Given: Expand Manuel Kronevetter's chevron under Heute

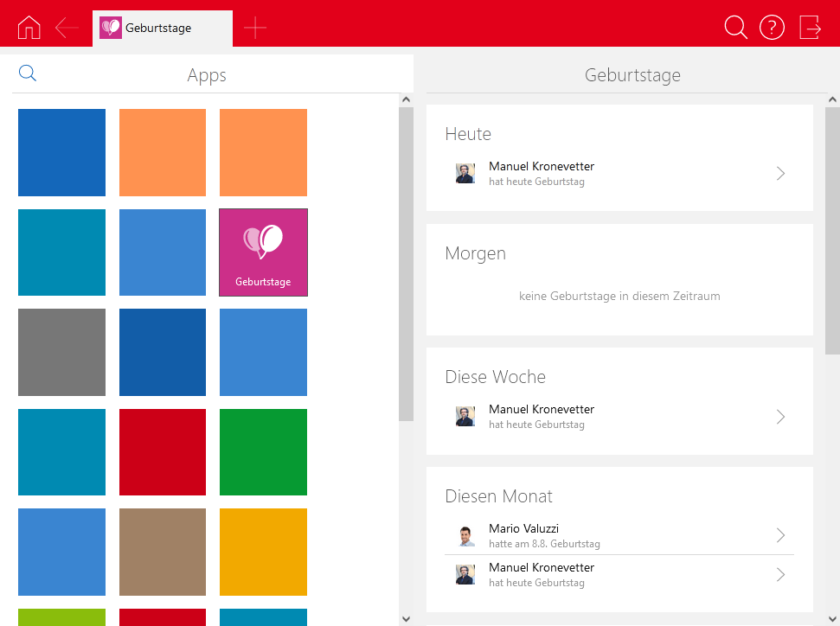Looking at the screenshot, I should (780, 174).
